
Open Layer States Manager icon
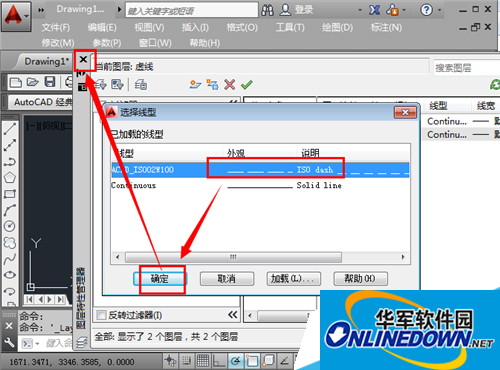(141, 85)
